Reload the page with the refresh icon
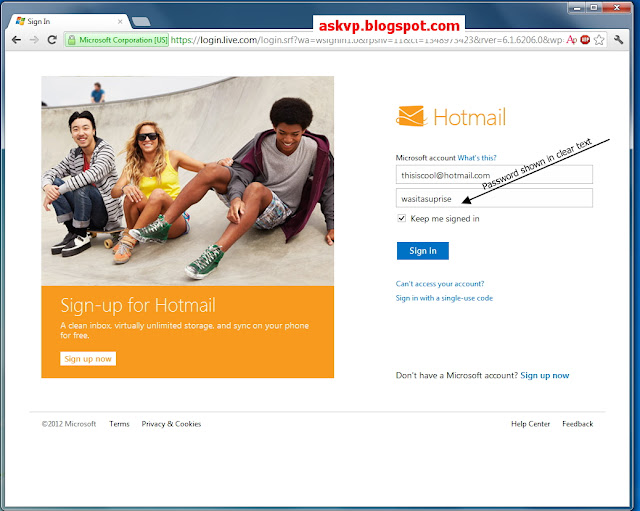The height and width of the screenshot is (511, 640). [52, 40]
